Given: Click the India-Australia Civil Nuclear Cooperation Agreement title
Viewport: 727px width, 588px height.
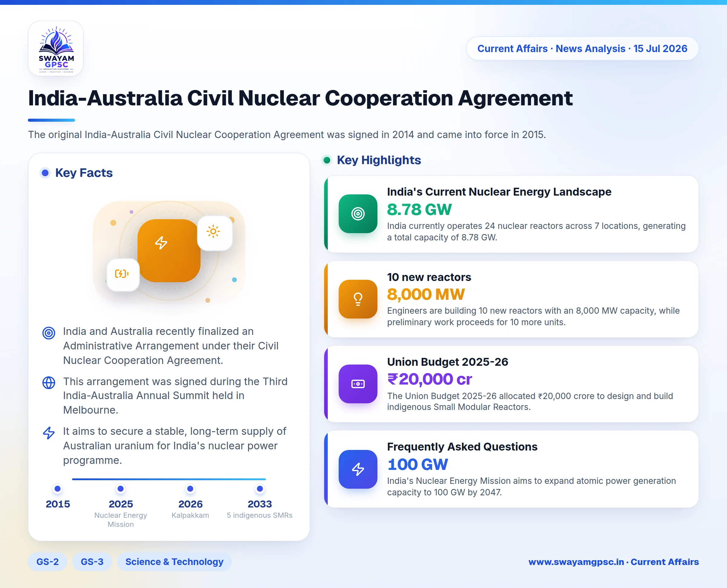Looking at the screenshot, I should pos(300,98).
